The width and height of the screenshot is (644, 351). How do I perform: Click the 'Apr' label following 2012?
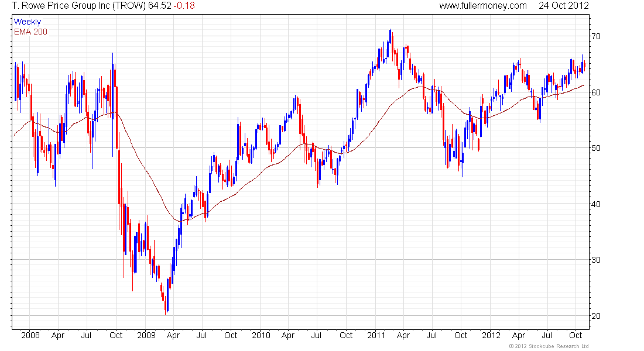pos(519,335)
